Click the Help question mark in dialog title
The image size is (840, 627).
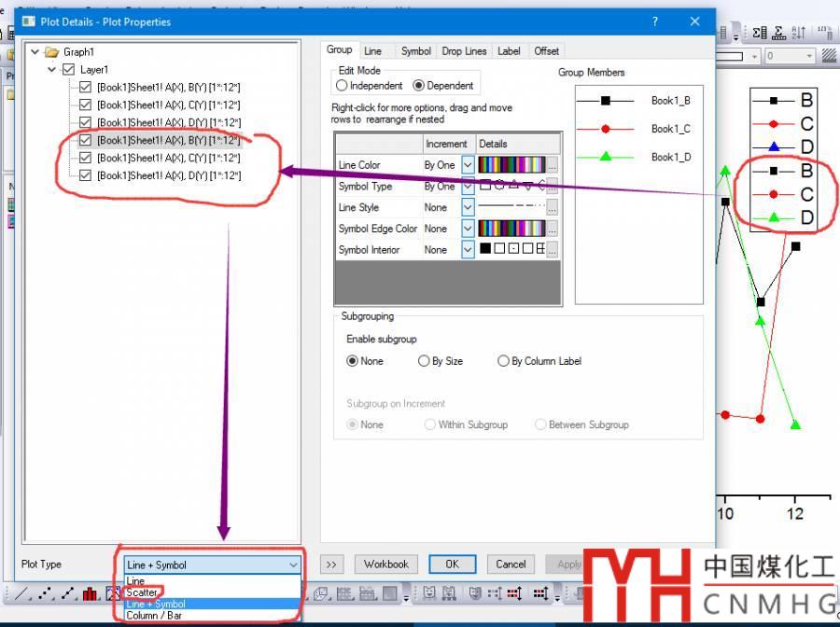click(x=654, y=21)
